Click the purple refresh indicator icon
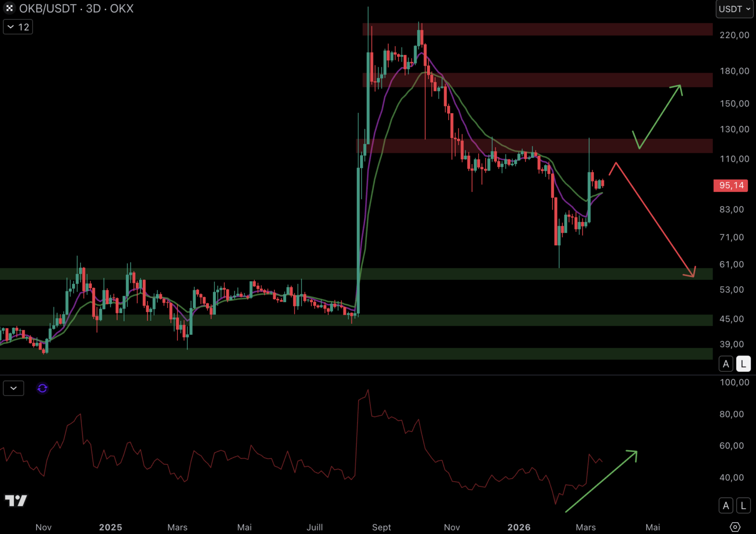This screenshot has height=534, width=756. (x=42, y=388)
